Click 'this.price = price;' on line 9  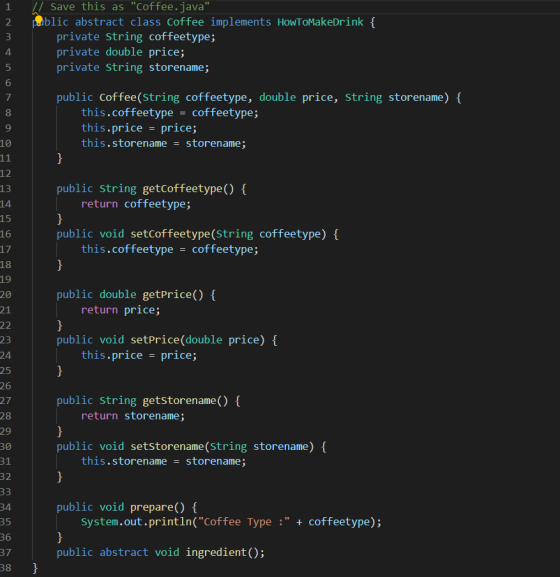139,128
